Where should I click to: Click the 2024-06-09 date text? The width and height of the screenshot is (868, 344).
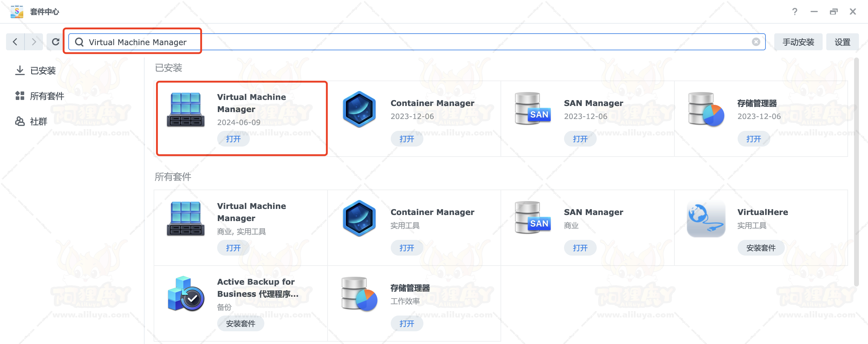pyautogui.click(x=239, y=122)
